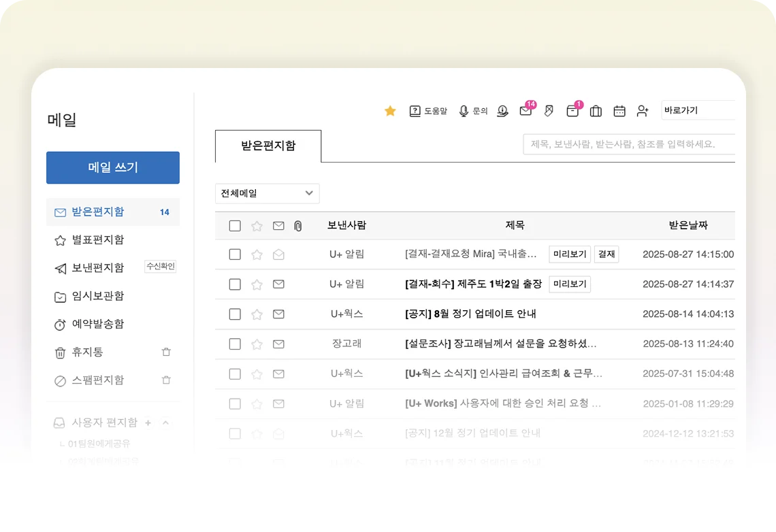Image resolution: width=776 pixels, height=532 pixels.
Task: Click the 메일 쓰기 compose button
Action: (x=113, y=167)
